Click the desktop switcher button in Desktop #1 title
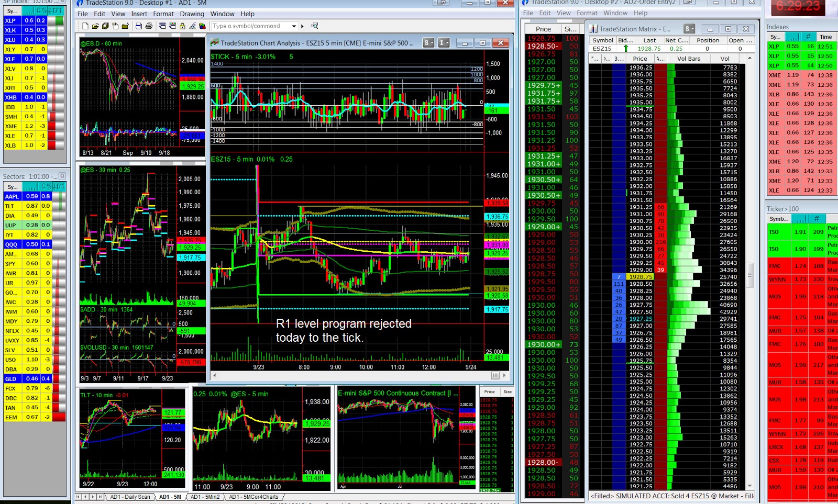This screenshot has width=838, height=504. pos(442,3)
